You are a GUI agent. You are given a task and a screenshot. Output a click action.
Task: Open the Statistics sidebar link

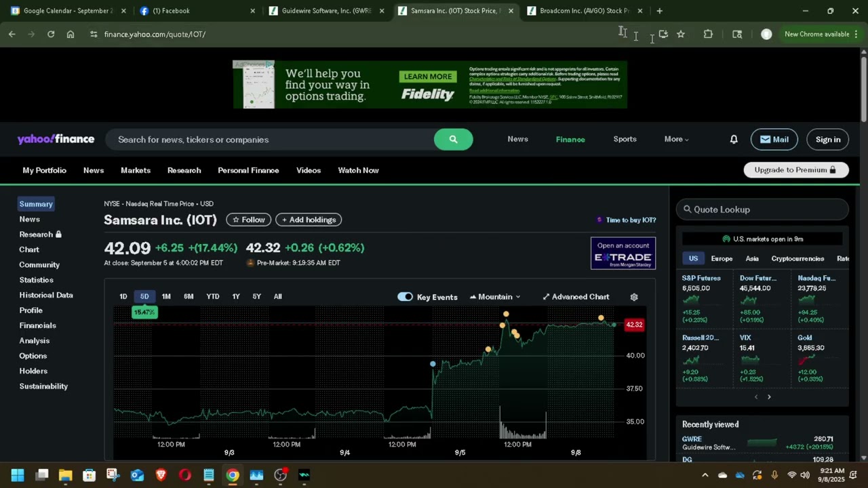click(36, 280)
